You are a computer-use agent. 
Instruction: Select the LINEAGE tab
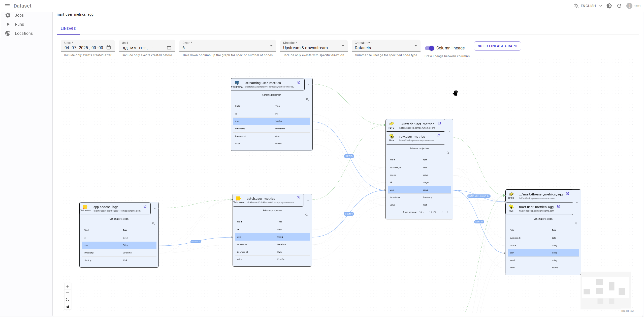click(68, 28)
